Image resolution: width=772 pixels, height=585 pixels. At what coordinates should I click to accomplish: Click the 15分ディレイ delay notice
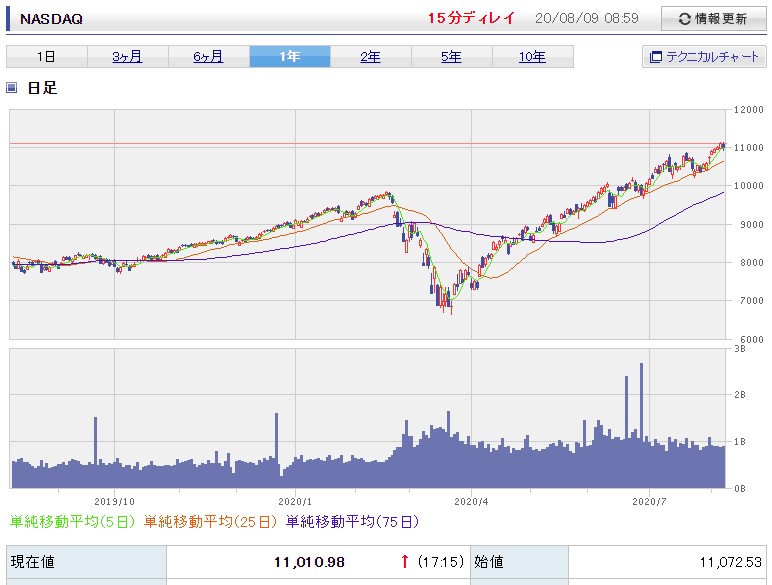pos(471,18)
